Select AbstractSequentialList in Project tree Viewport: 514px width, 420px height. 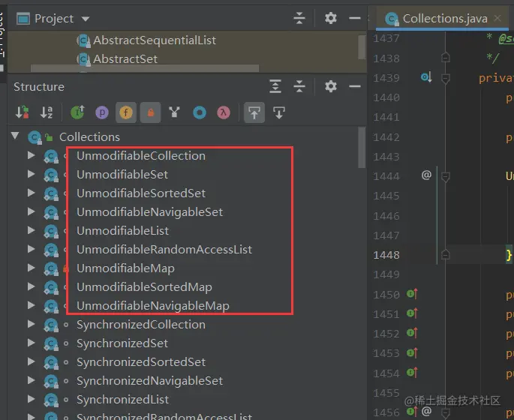[155, 40]
